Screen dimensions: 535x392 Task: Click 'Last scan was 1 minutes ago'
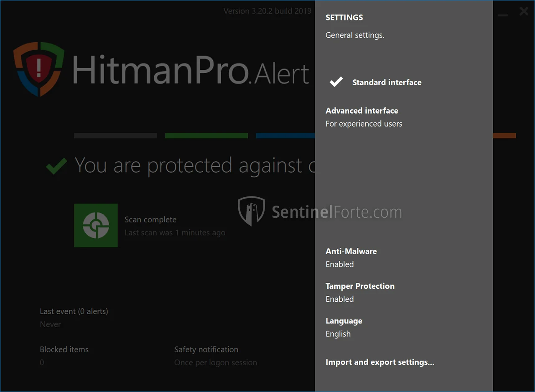pyautogui.click(x=175, y=233)
